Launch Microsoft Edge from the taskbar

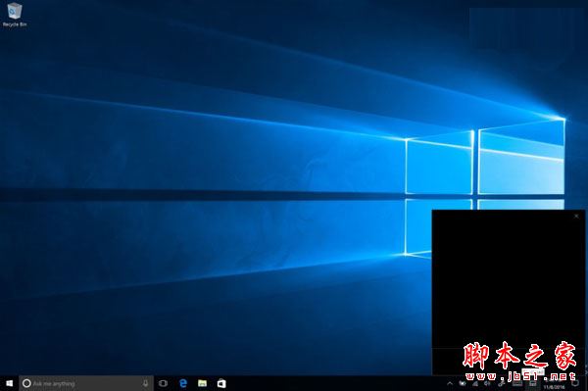pyautogui.click(x=183, y=383)
